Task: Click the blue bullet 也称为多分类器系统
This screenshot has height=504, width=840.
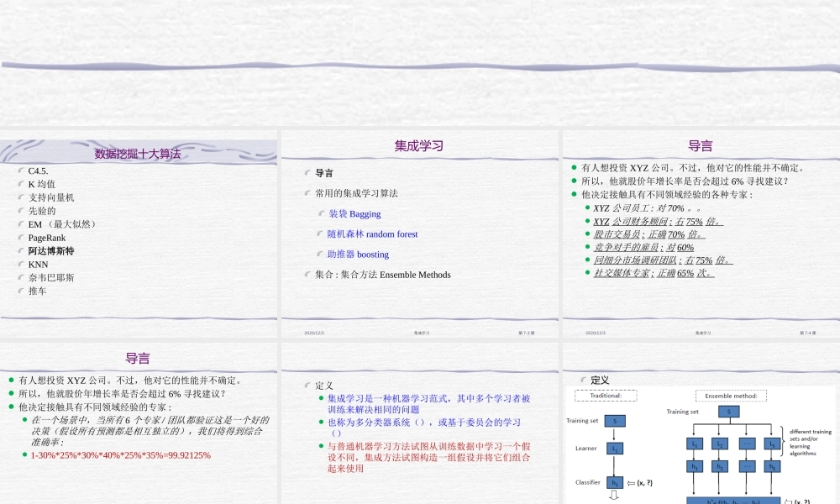Action: click(424, 428)
